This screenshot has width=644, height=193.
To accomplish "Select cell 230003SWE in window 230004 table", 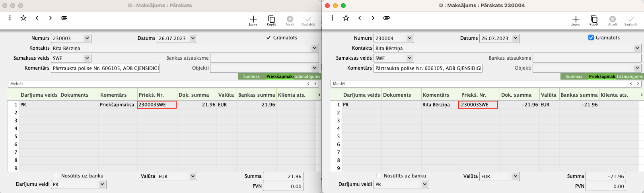I will click(x=478, y=105).
